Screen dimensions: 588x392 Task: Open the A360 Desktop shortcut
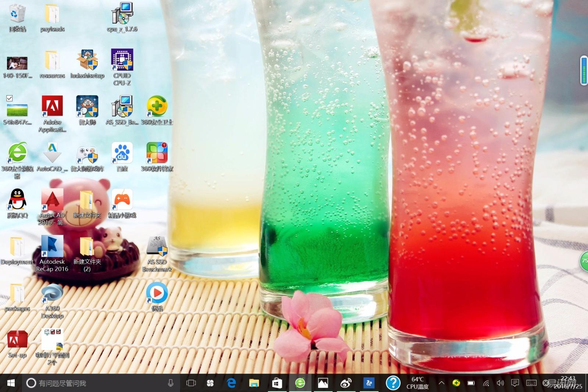tap(52, 293)
